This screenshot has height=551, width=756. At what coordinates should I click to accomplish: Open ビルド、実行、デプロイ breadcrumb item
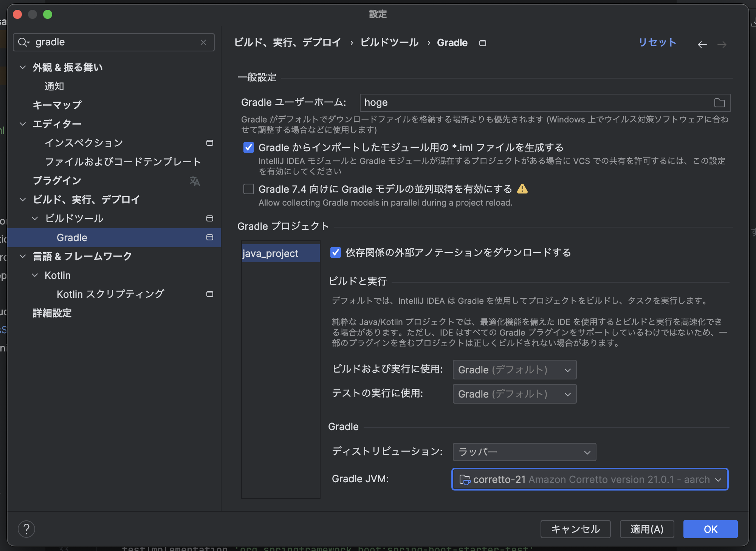click(x=288, y=42)
